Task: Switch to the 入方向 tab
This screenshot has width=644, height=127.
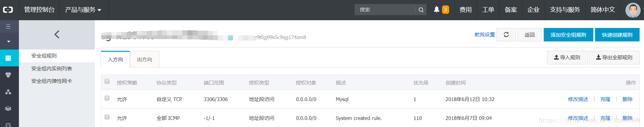Action: [x=115, y=59]
